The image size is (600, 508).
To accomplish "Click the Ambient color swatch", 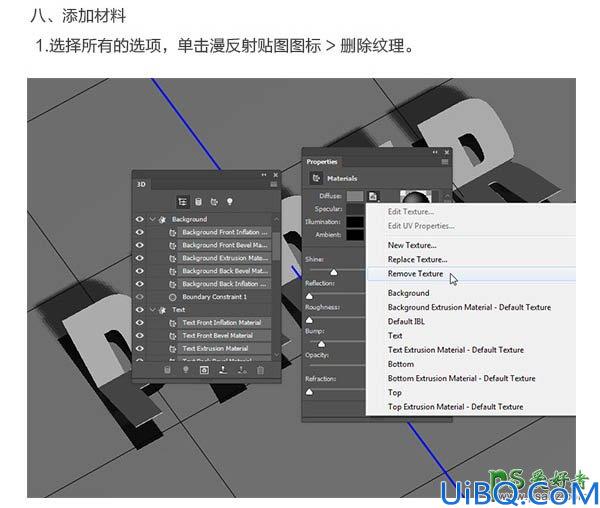I will click(355, 235).
